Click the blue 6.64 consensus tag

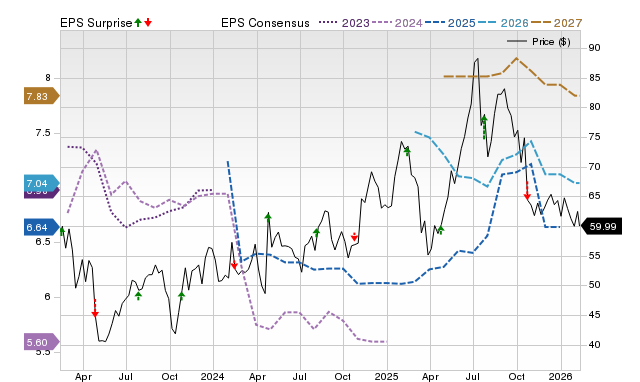41,227
